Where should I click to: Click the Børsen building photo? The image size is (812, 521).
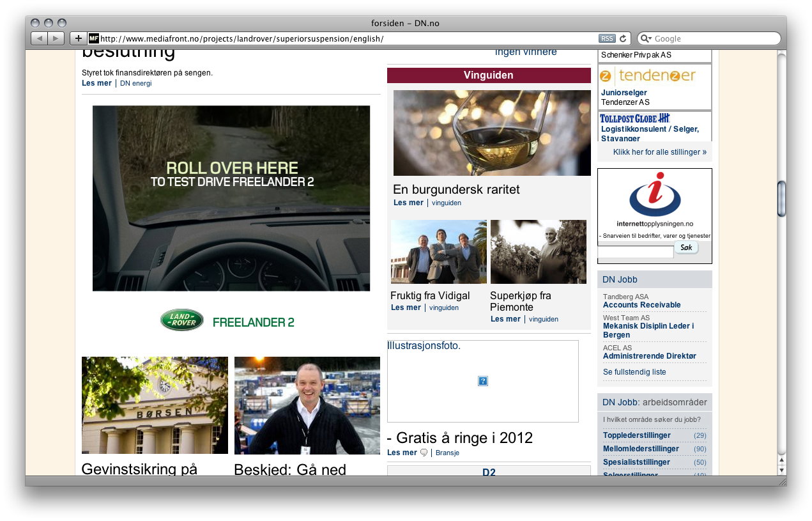coord(155,405)
